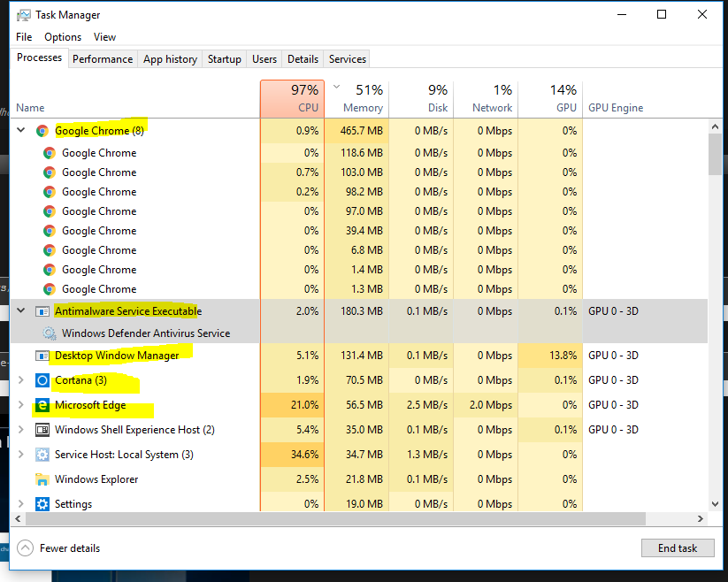
Task: Click Chrome icon in the 1.3 MB row
Action: pos(50,289)
